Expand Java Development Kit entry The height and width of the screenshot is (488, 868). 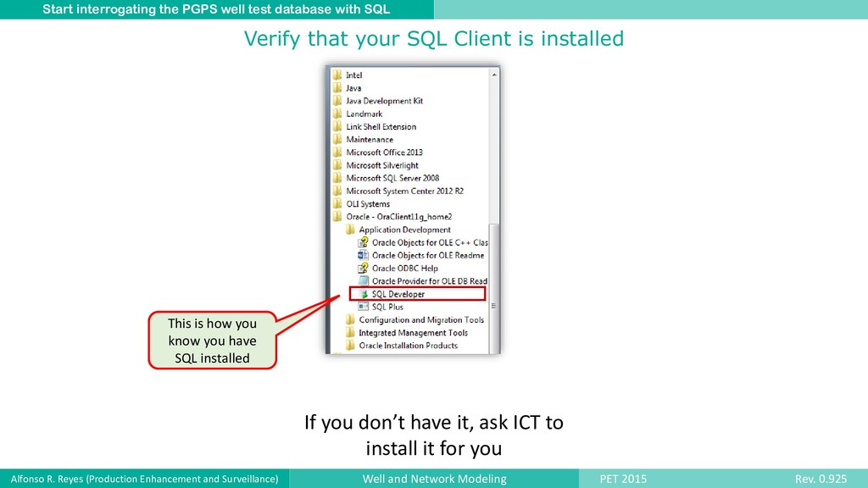point(384,101)
